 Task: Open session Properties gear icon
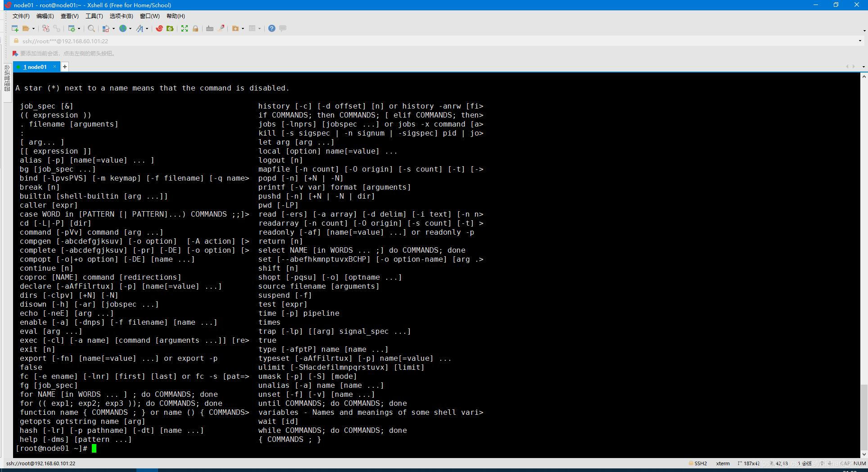click(72, 28)
